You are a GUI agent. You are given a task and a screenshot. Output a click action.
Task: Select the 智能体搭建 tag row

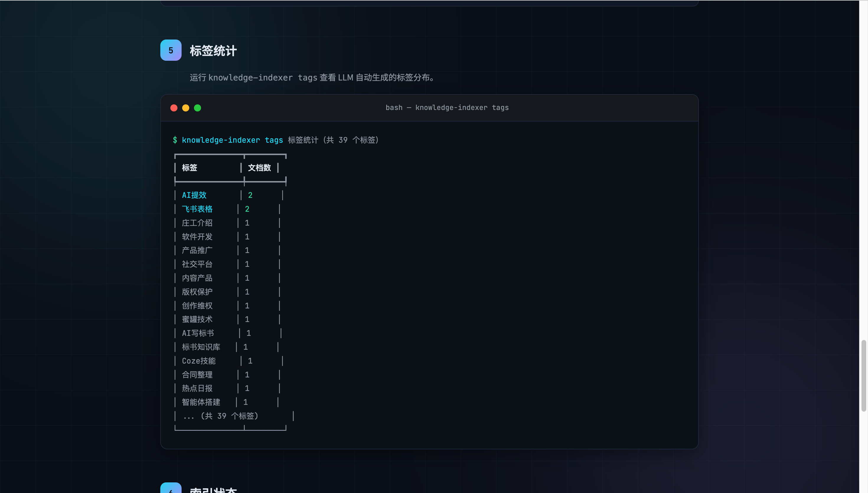(201, 402)
